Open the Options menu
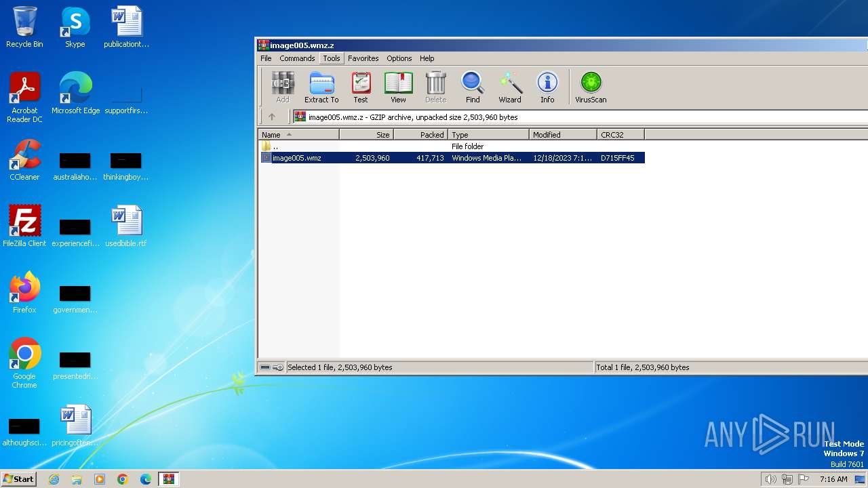Screen dimensions: 868x488 (399, 58)
